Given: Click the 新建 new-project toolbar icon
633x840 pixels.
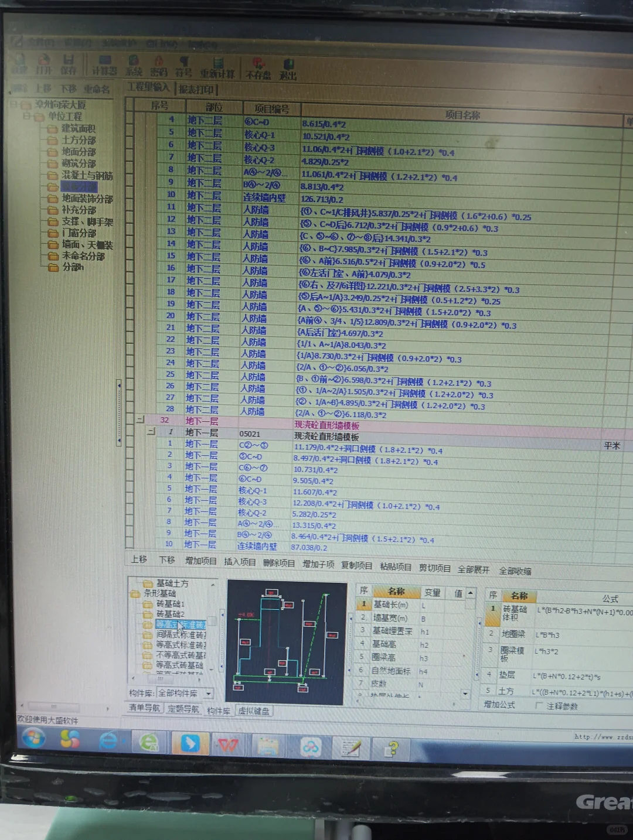Looking at the screenshot, I should tap(19, 63).
